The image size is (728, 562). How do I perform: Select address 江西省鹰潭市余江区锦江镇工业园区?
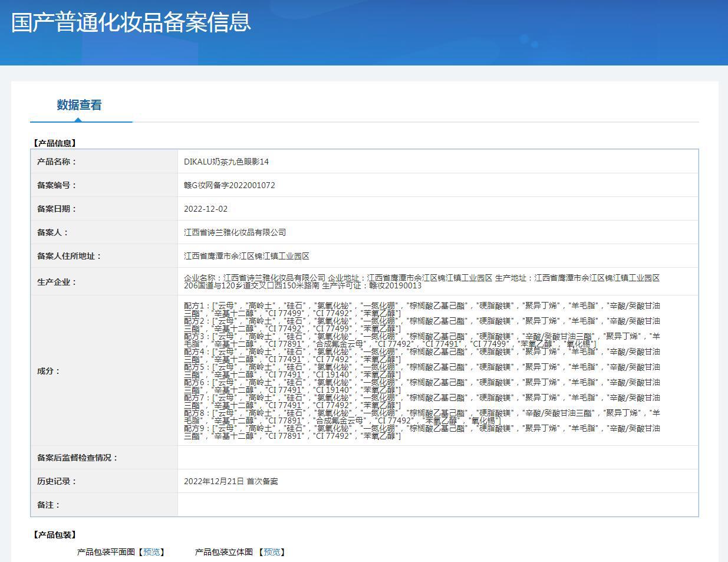(246, 256)
